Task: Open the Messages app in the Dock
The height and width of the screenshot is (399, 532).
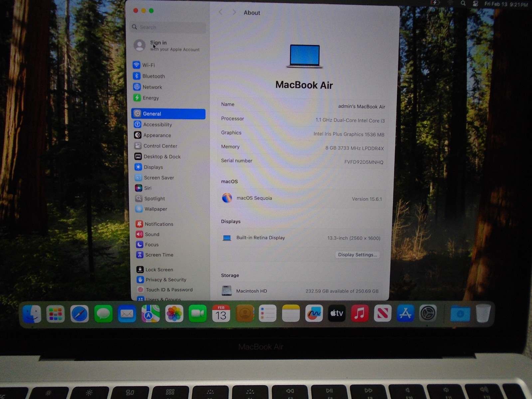Action: (x=103, y=314)
